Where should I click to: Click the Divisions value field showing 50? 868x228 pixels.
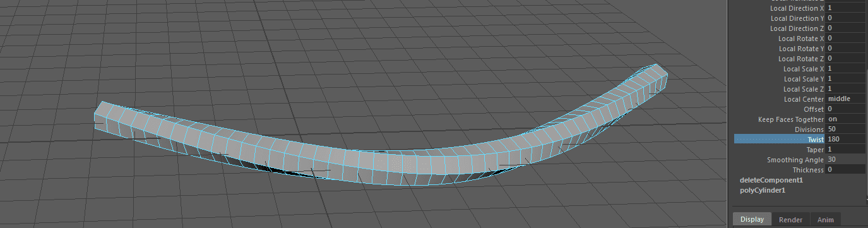pos(845,129)
